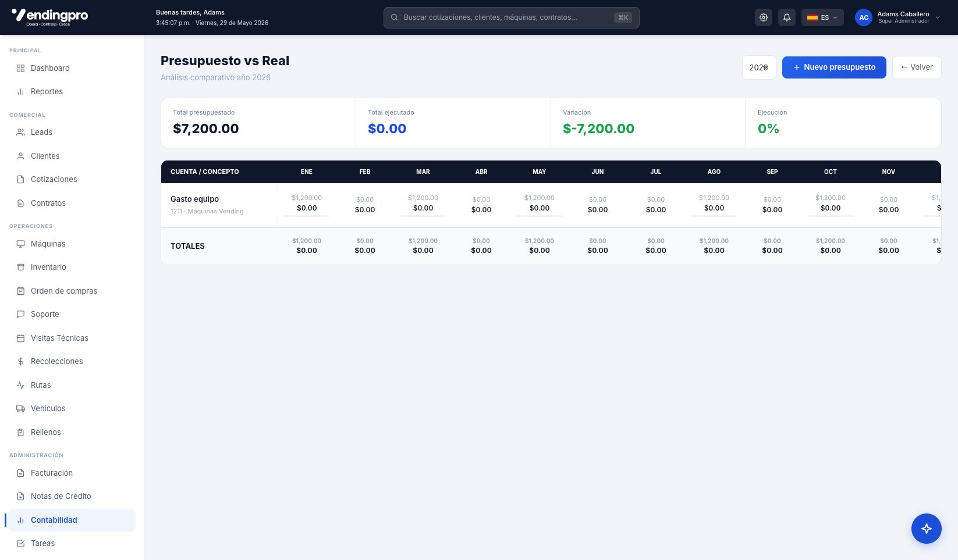Click the Tareas checkbox icon

(x=20, y=543)
